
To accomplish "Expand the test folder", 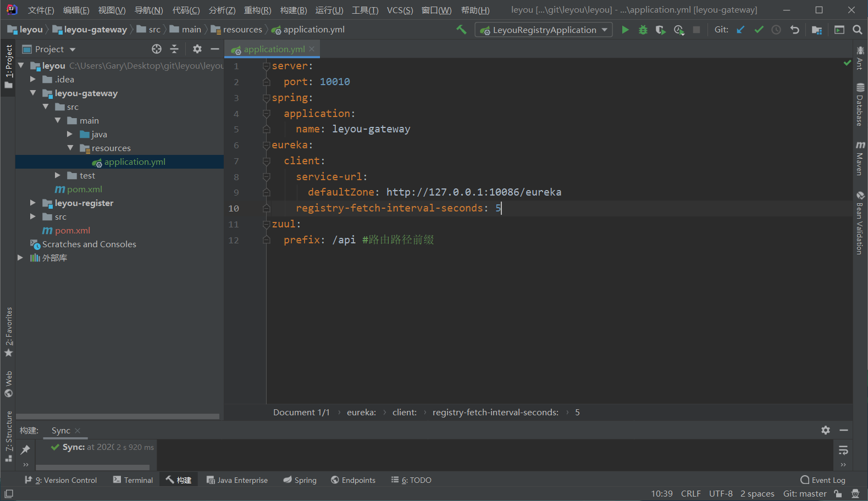I will pos(58,175).
